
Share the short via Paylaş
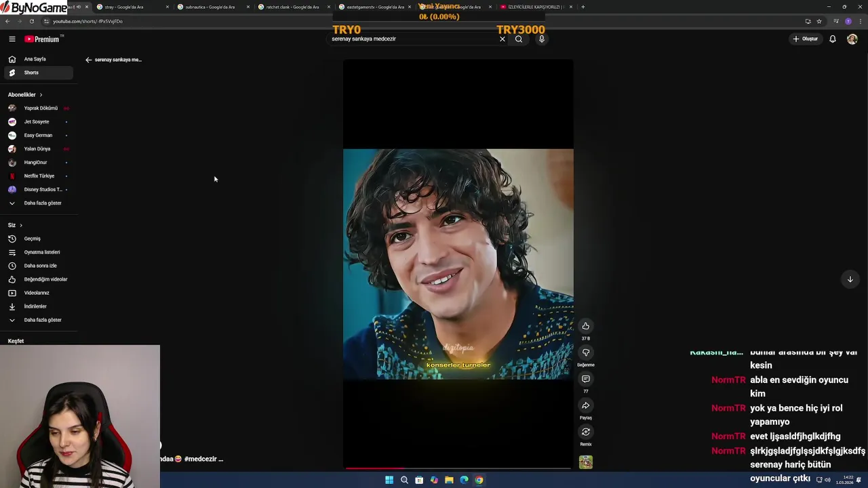[x=586, y=405]
